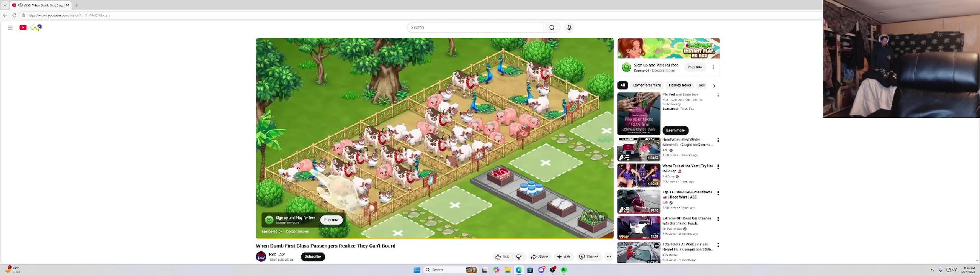Image resolution: width=980 pixels, height=276 pixels.
Task: Open the Ask AI button
Action: tap(563, 257)
